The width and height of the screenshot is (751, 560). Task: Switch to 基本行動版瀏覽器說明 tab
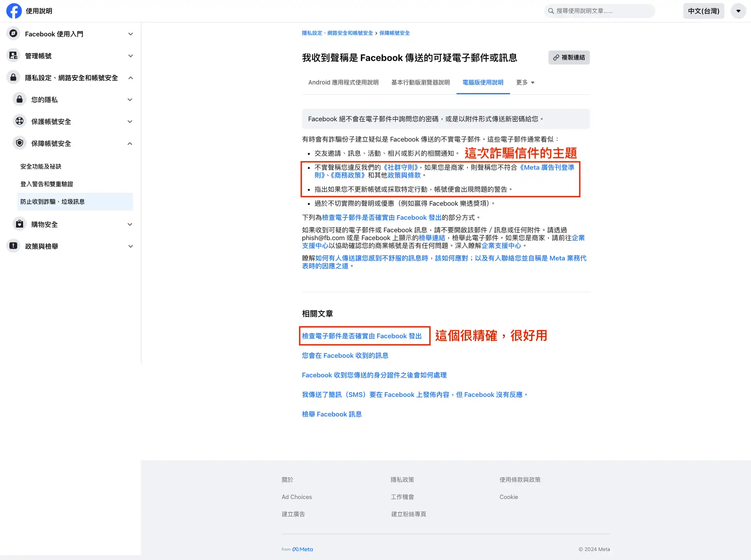point(420,83)
